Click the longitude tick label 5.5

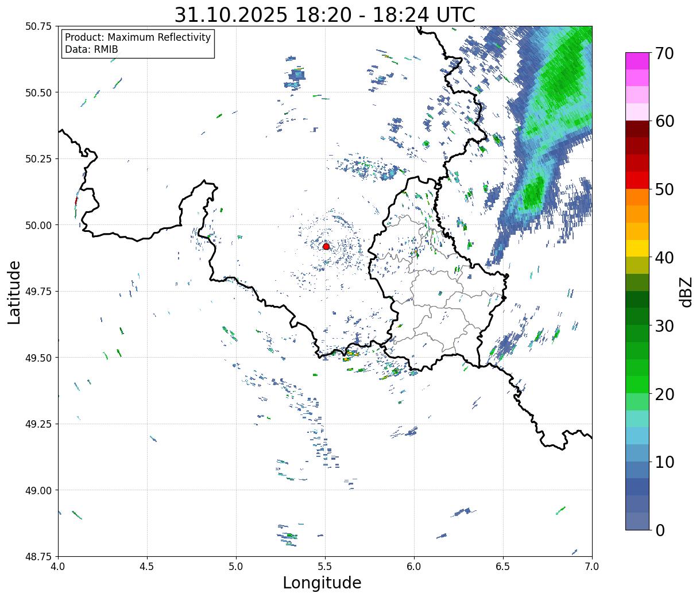[325, 567]
